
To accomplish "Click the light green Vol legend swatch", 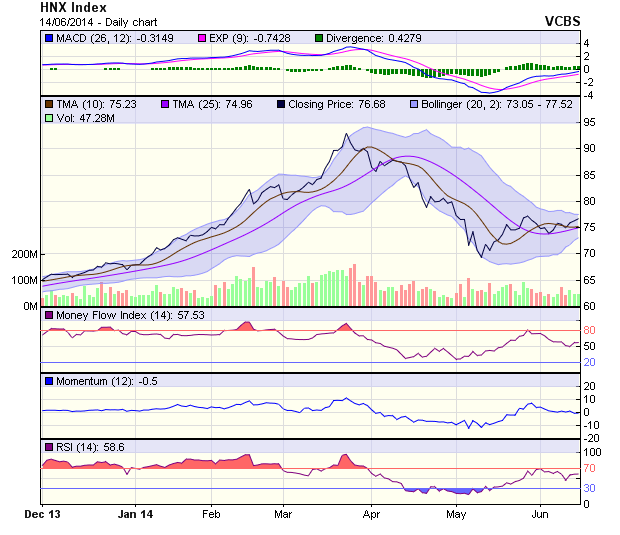I will [x=48, y=118].
